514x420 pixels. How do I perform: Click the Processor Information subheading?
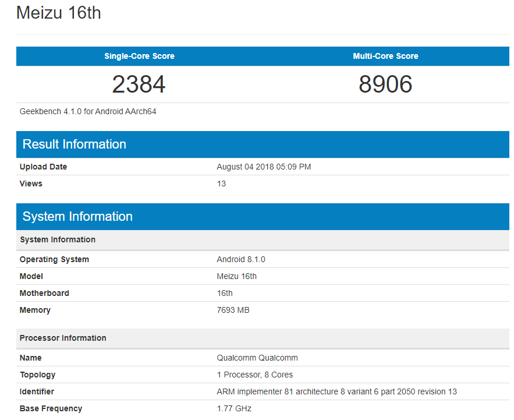[x=63, y=338]
